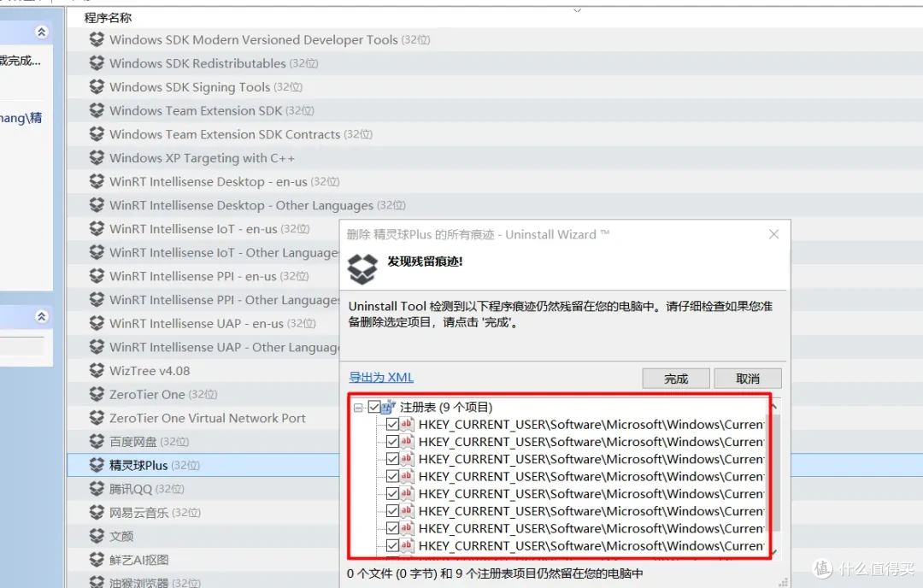The image size is (923, 588).
Task: Click the 鲜艺AI抠图 program icon
Action: 97,559
